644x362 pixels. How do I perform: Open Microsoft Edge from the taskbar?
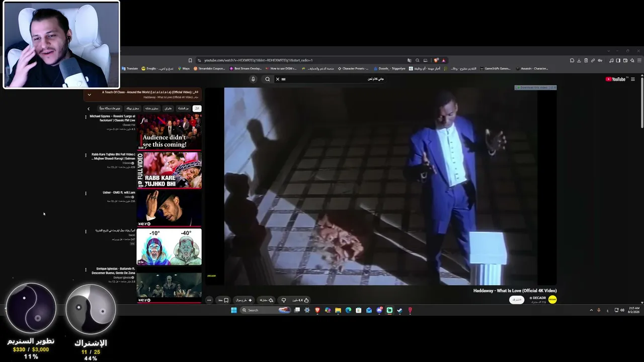tap(348, 310)
